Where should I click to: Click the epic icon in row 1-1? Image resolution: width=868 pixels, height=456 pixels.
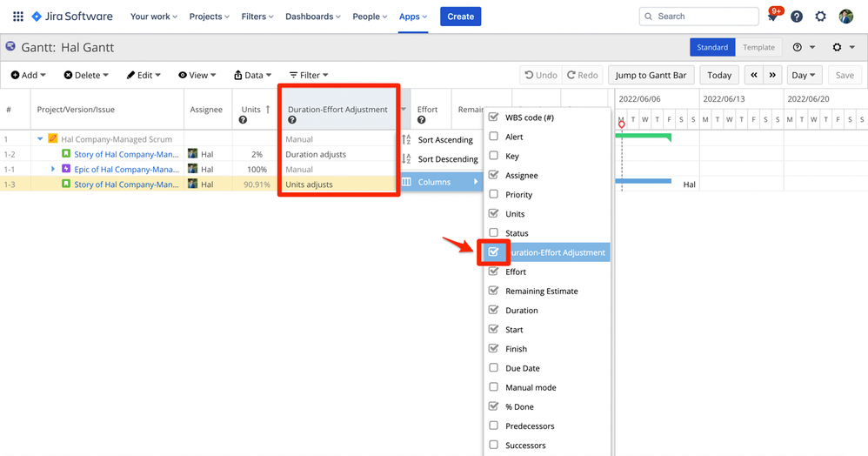coord(66,169)
